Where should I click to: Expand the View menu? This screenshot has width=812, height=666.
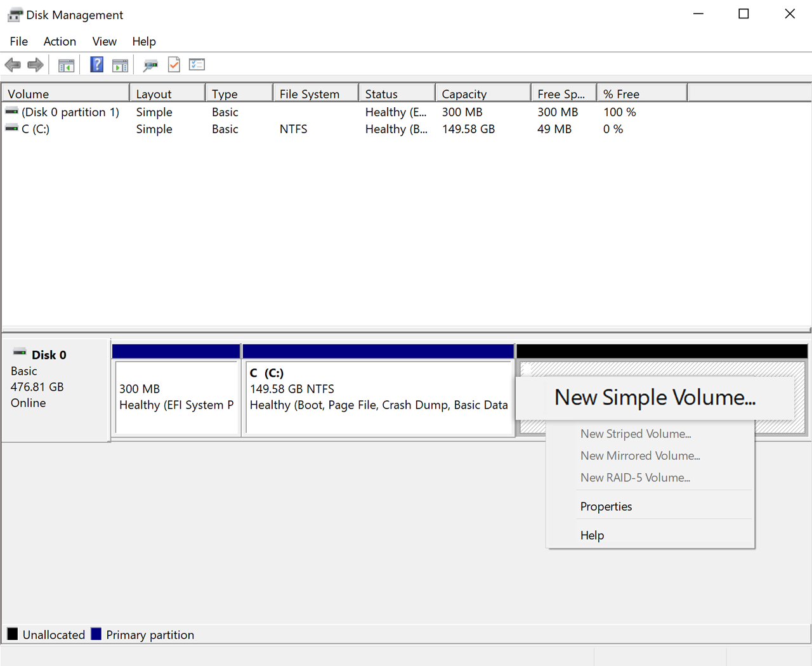click(x=104, y=41)
